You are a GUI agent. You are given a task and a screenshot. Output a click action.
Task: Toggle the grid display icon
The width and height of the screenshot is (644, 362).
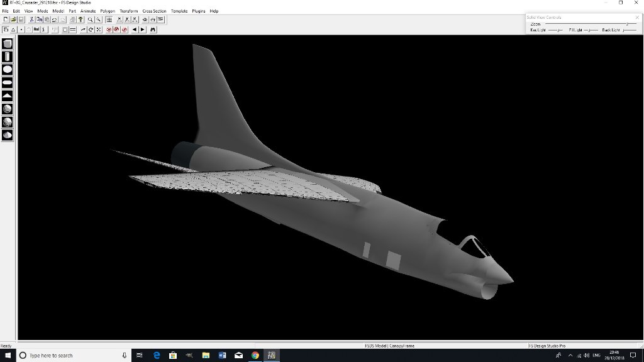pyautogui.click(x=109, y=20)
